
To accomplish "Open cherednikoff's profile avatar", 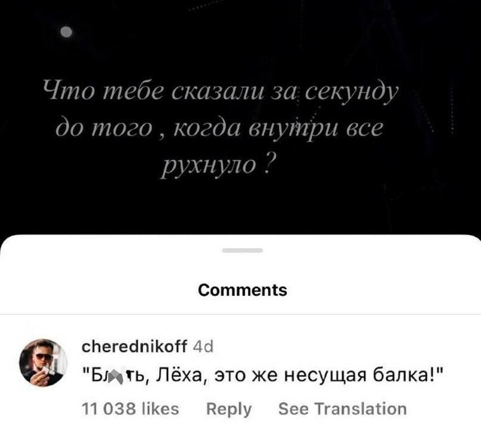I will 44,363.
